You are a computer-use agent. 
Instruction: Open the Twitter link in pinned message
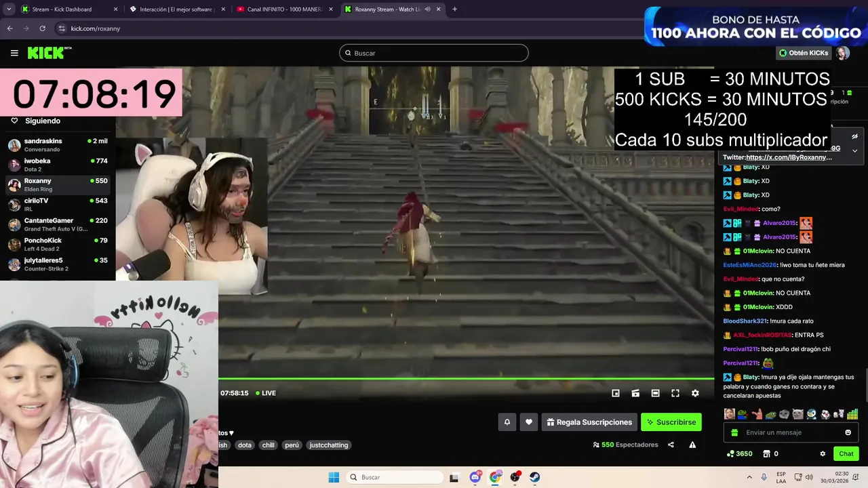point(789,157)
